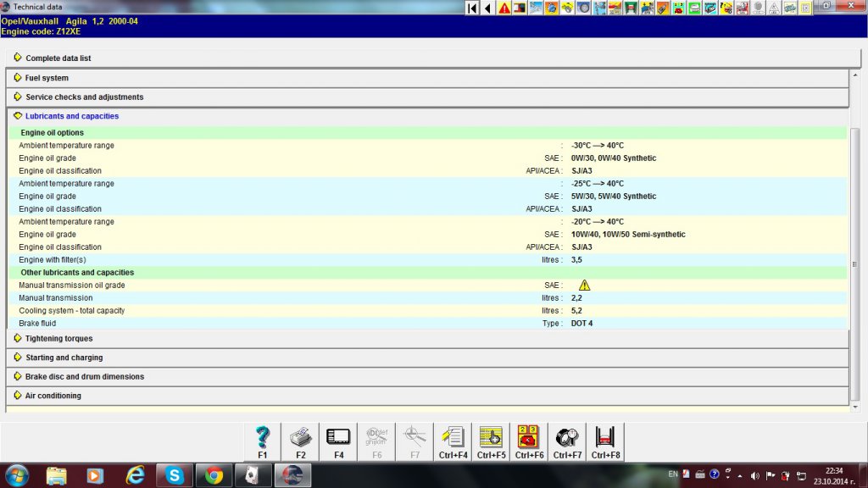Click the manual transmission oil grade warning icon
Viewport: 868px width, 488px height.
584,286
